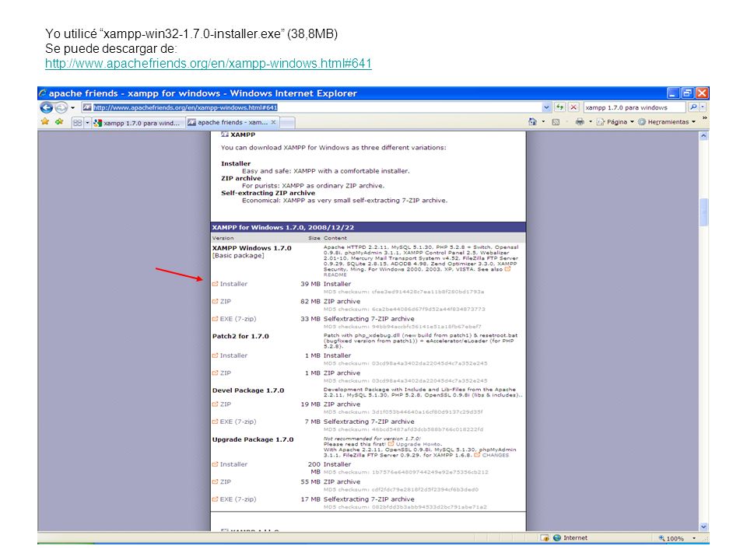Click the browser Back arrow button
Viewport: 747px width, 560px height.
click(46, 107)
